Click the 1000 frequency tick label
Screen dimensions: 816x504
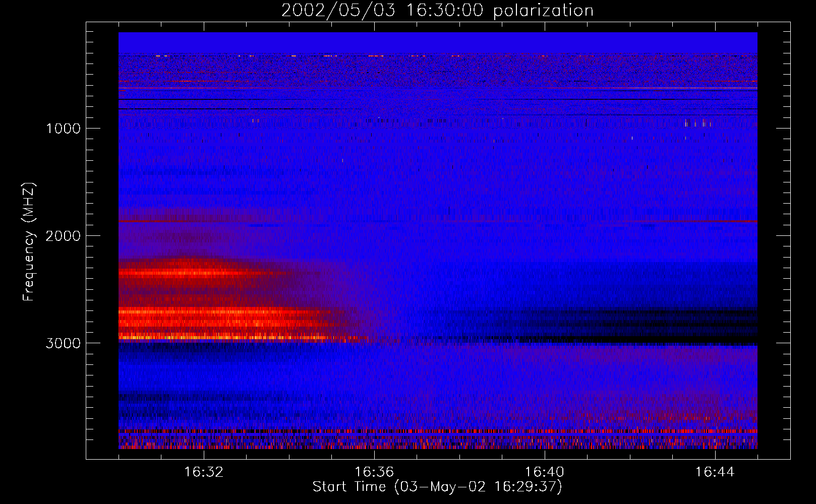point(63,128)
